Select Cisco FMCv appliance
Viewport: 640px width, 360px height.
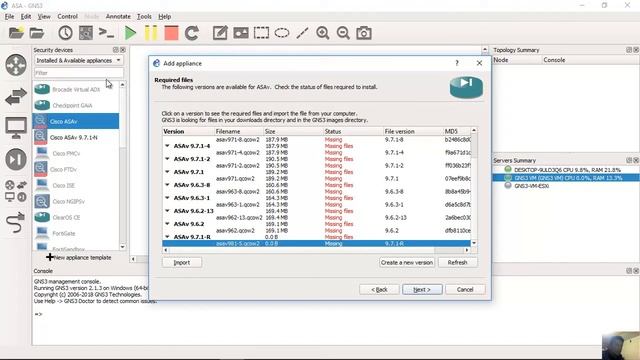(x=76, y=153)
